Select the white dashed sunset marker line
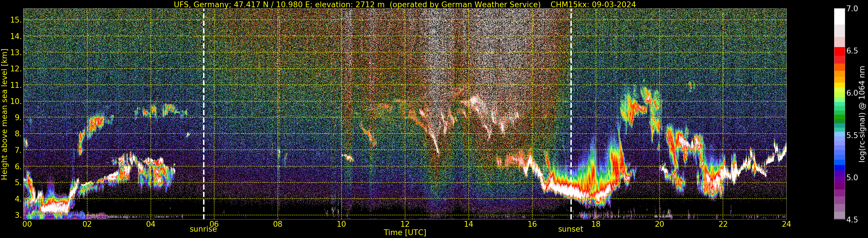 tap(571, 114)
